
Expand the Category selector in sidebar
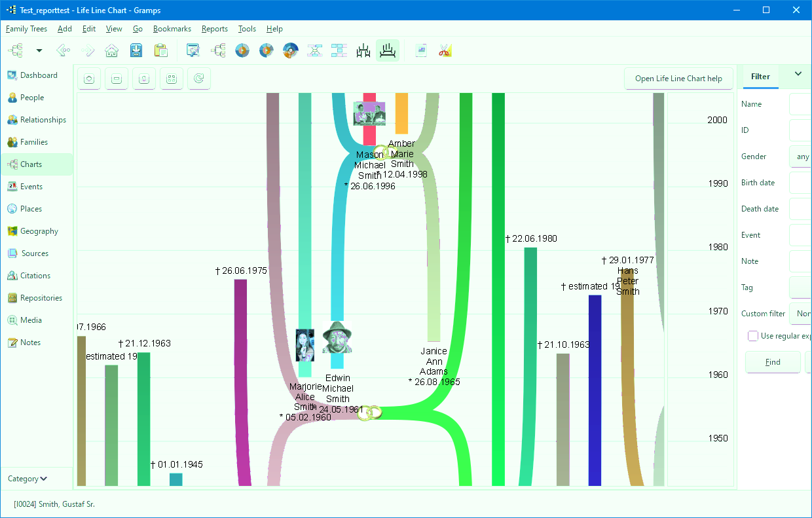click(28, 479)
